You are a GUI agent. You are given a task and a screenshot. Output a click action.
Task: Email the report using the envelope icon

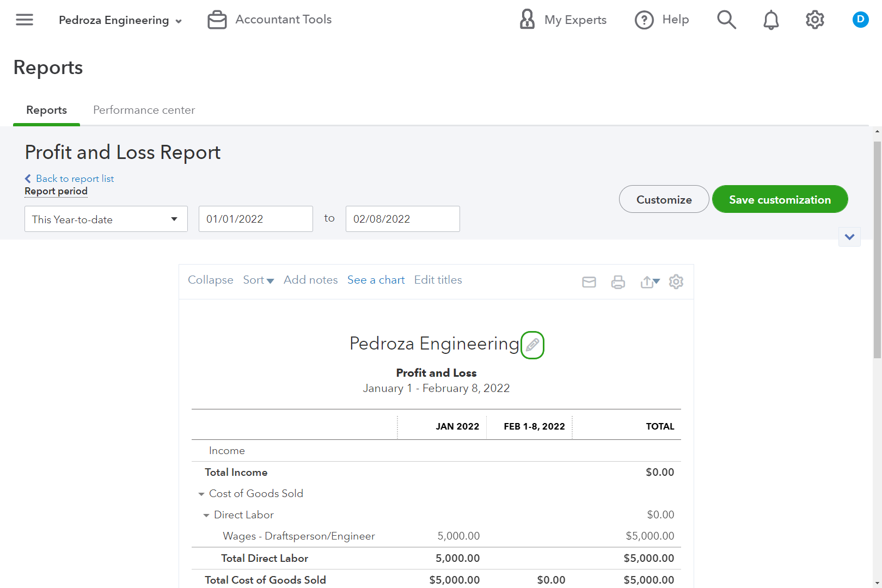[x=589, y=282]
